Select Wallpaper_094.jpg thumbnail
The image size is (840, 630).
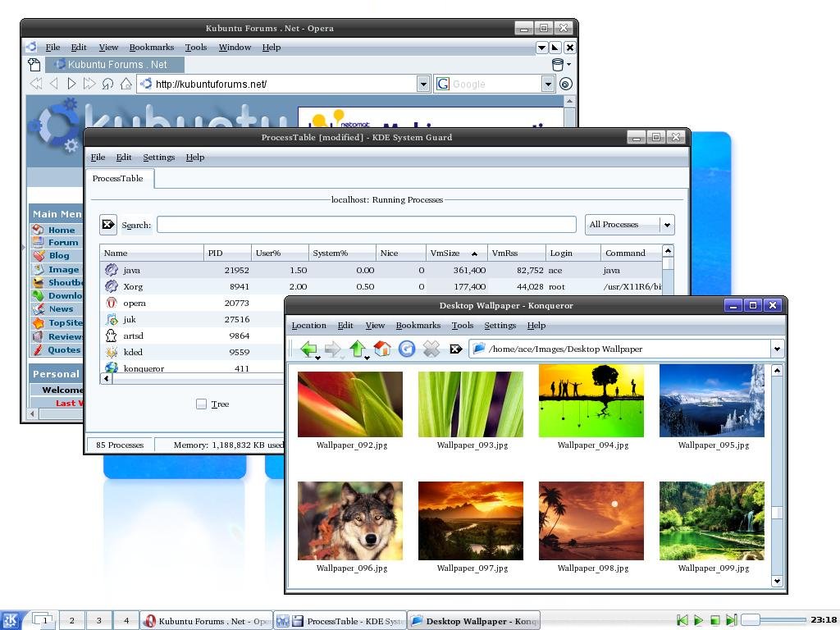[591, 400]
